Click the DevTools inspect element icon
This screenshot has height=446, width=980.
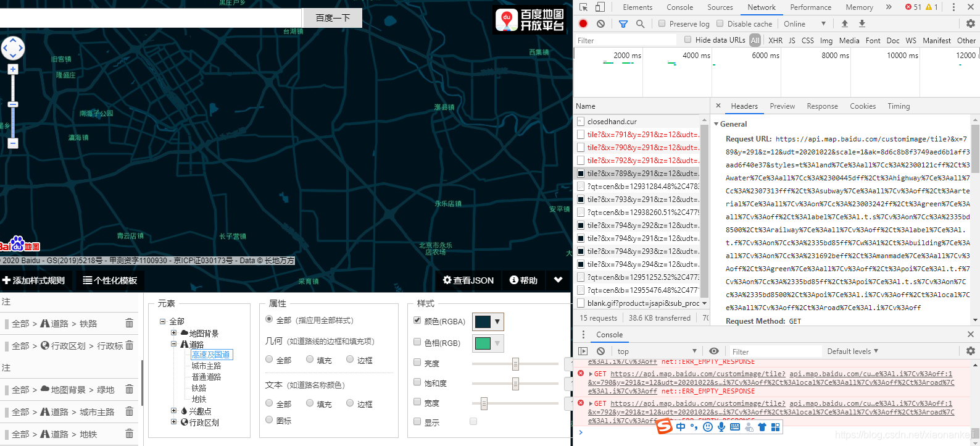(583, 7)
